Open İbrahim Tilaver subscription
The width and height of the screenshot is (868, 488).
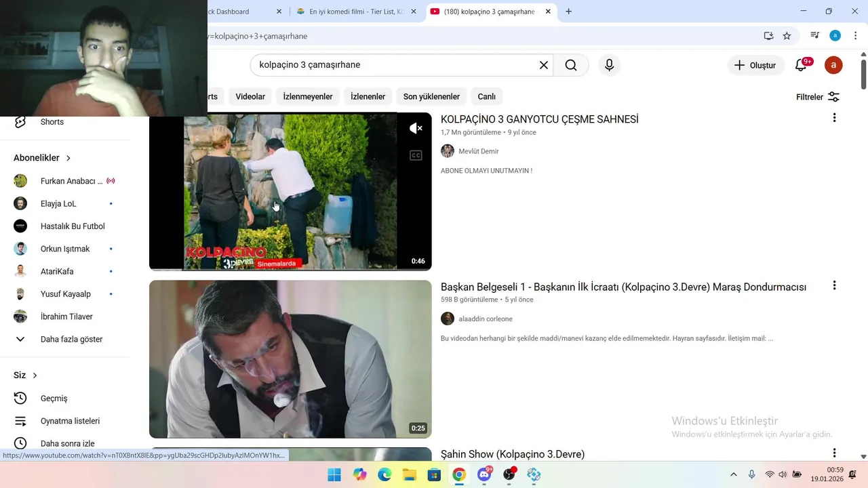[65, 317]
